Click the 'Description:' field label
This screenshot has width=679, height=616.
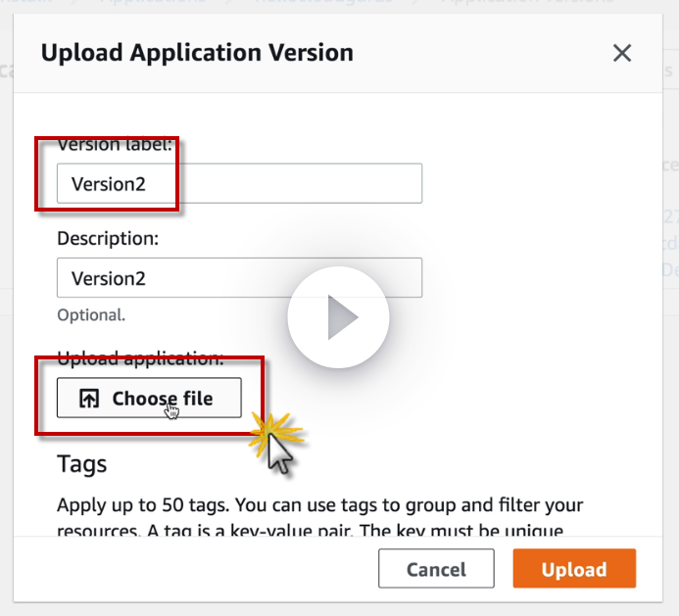(108, 238)
